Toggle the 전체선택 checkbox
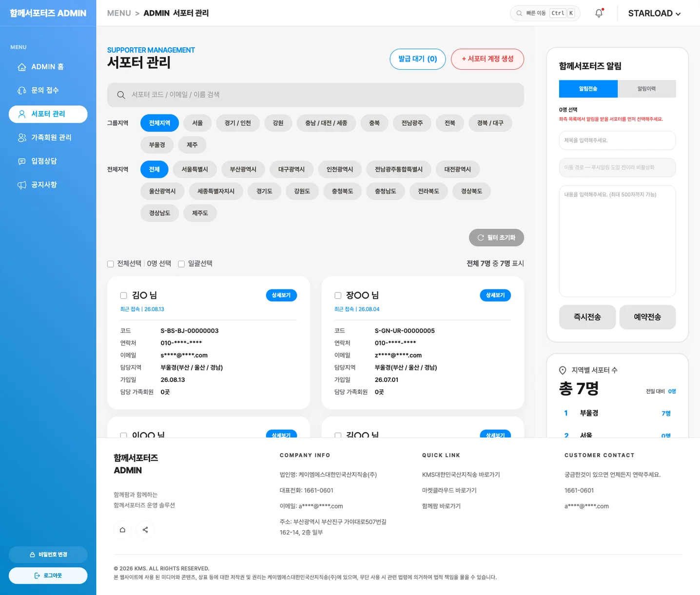 (111, 264)
